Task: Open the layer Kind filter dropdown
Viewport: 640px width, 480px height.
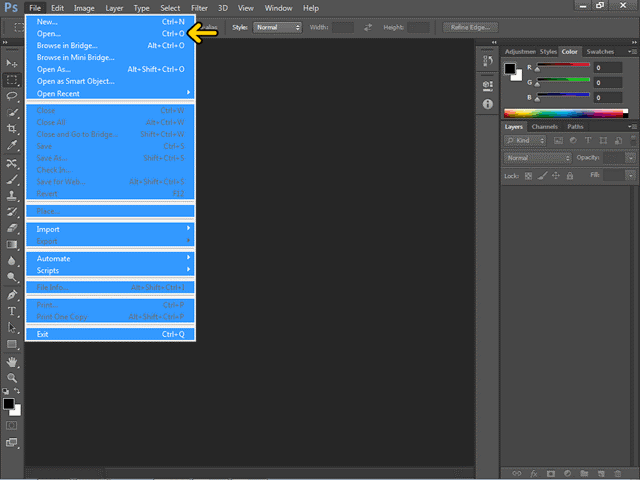Action: pyautogui.click(x=525, y=141)
